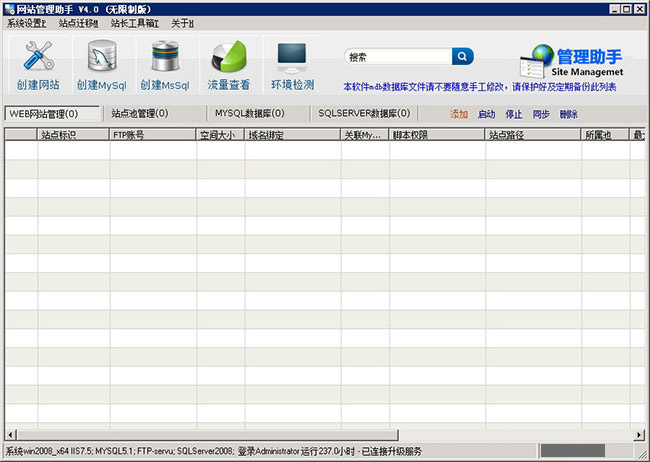Click the 创建MySql database icon
Screen dimensions: 650x462
[x=102, y=59]
